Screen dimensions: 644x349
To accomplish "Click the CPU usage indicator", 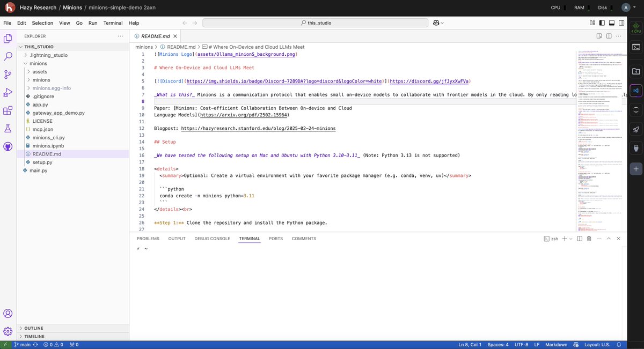I will 558,8.
